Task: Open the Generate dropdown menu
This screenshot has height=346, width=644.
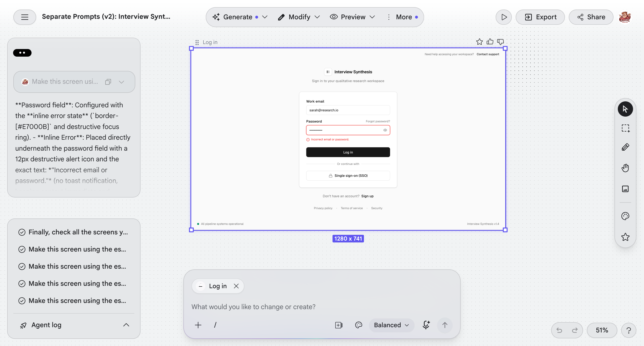Action: [240, 17]
